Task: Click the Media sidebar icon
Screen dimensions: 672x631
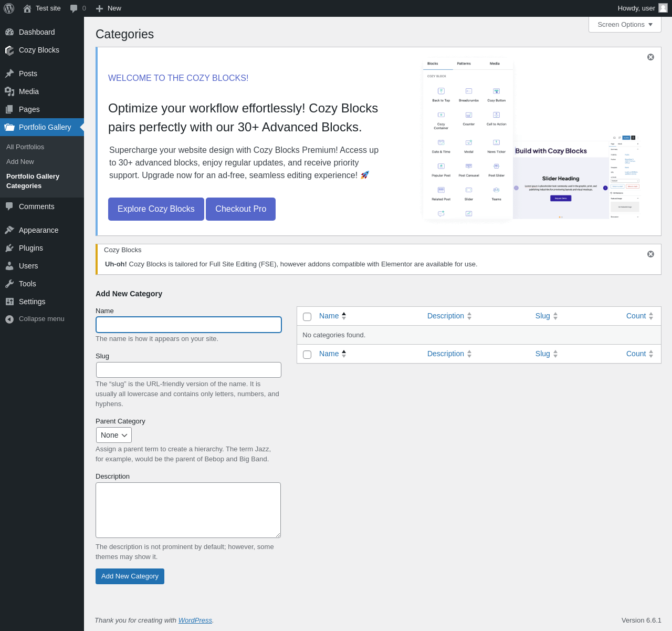Action: tap(9, 91)
